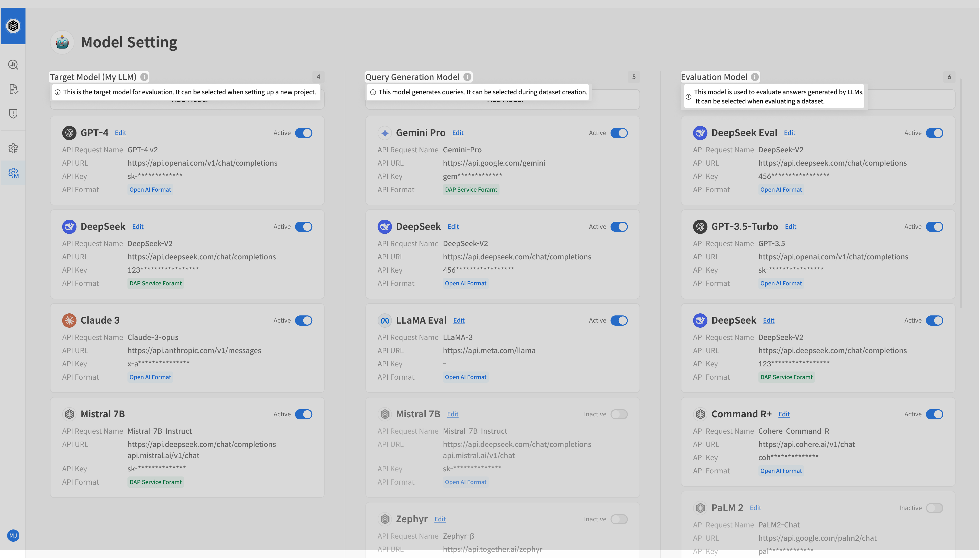This screenshot has height=558, width=980.
Task: Open the document edit sidebar icon
Action: click(x=13, y=89)
